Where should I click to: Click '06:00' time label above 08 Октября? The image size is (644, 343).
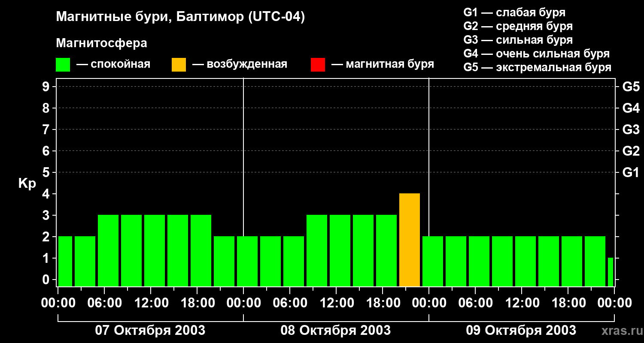(x=290, y=303)
